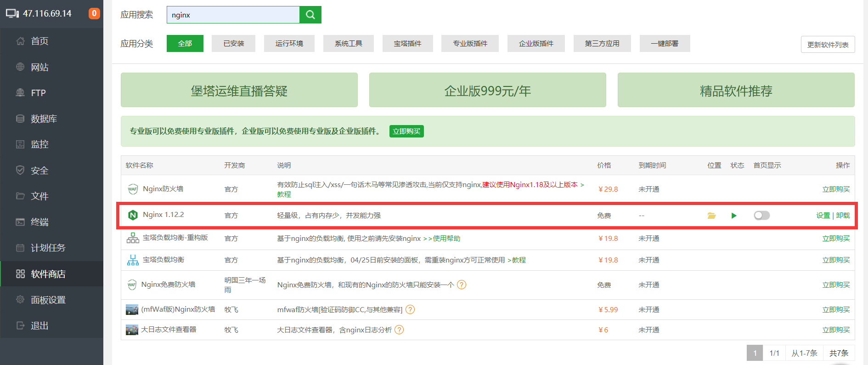Image resolution: width=868 pixels, height=365 pixels.
Task: Select the 第三方应用 category tab
Action: (602, 43)
